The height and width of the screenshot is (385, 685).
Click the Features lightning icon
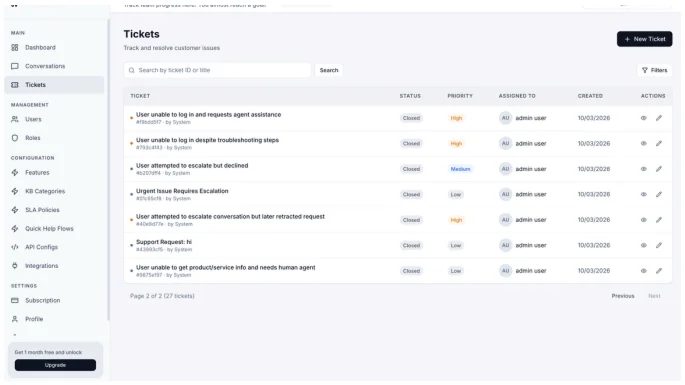point(15,173)
